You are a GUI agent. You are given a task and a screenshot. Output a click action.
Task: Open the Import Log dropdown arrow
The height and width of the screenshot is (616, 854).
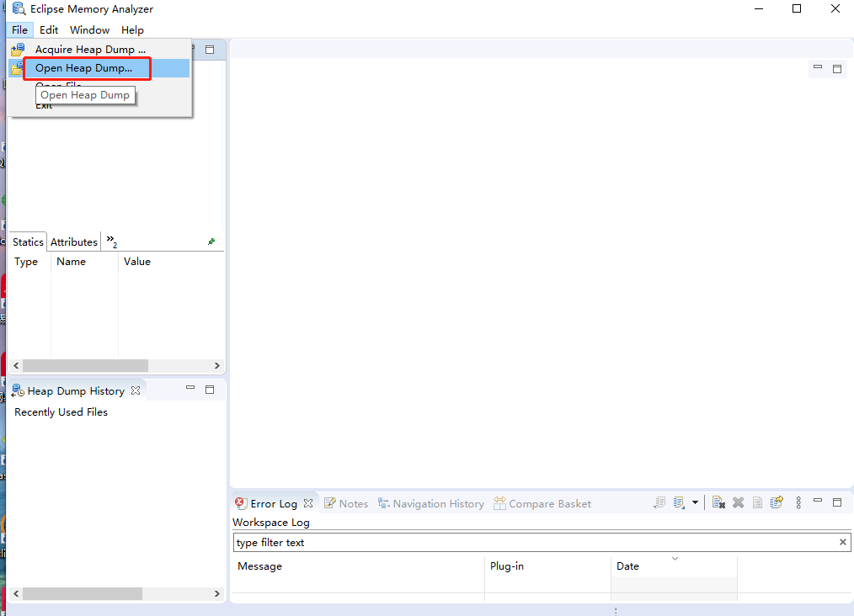(695, 502)
